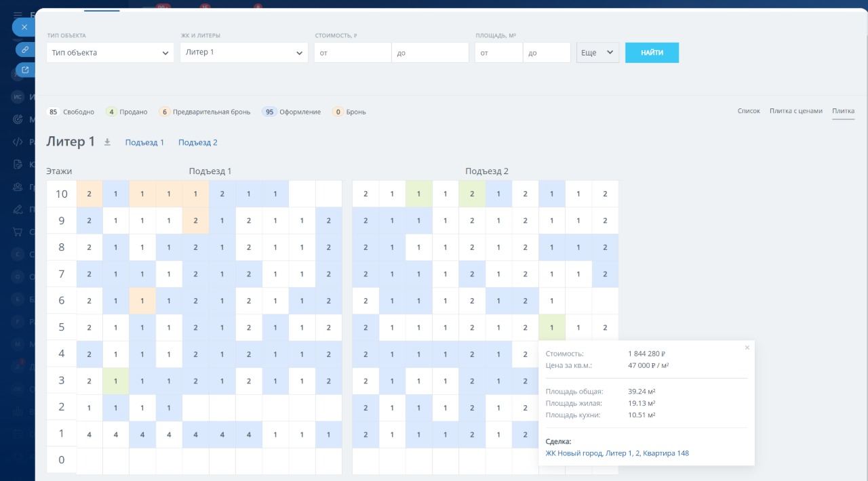Jump to Подъезд 2 link beside Литер 1
The width and height of the screenshot is (868, 481).
(x=198, y=142)
